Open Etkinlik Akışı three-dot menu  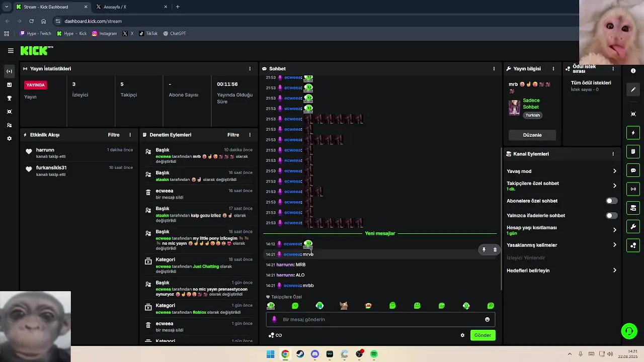[x=130, y=135]
